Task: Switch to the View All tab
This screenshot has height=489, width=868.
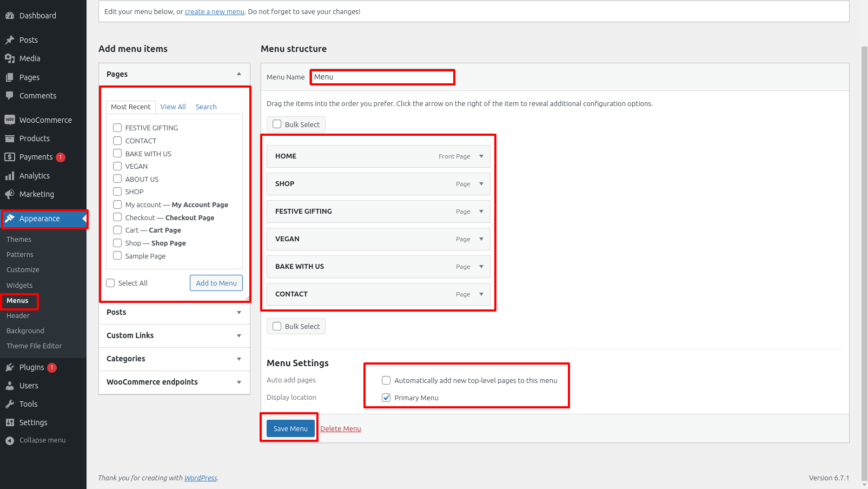Action: tap(173, 107)
